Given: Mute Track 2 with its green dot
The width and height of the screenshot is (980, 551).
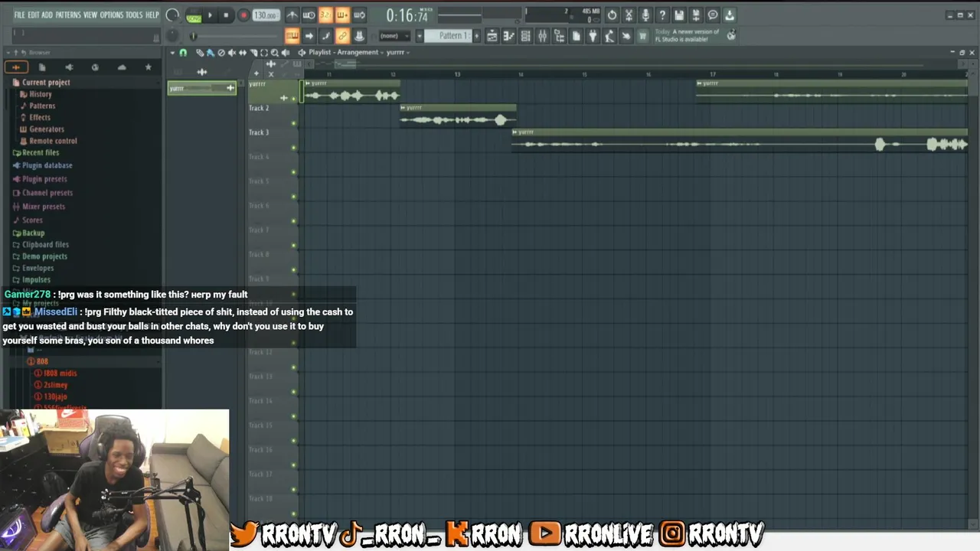Looking at the screenshot, I should [x=293, y=123].
